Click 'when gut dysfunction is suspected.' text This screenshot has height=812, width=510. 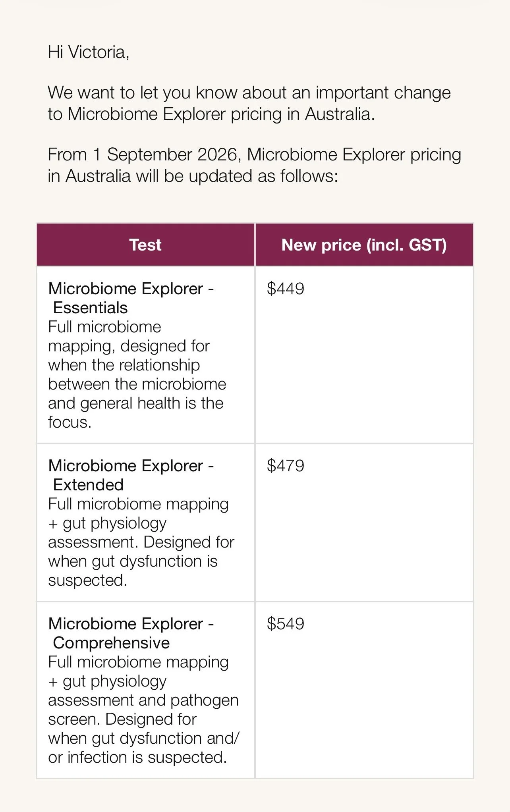(133, 571)
